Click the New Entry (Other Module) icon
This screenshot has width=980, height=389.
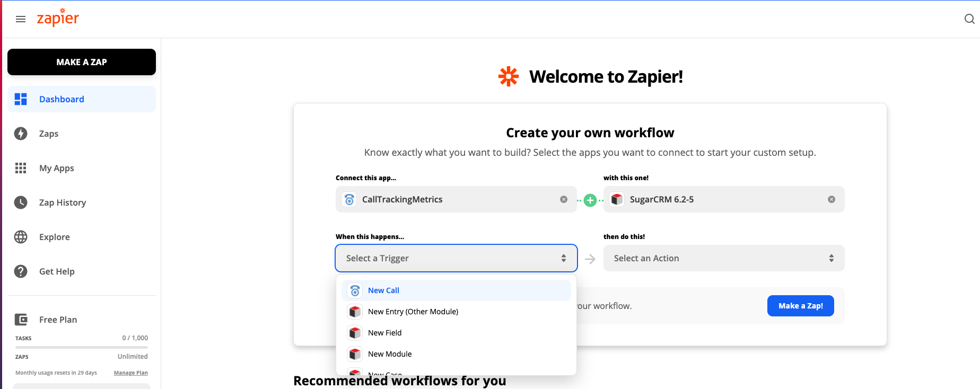pyautogui.click(x=355, y=312)
